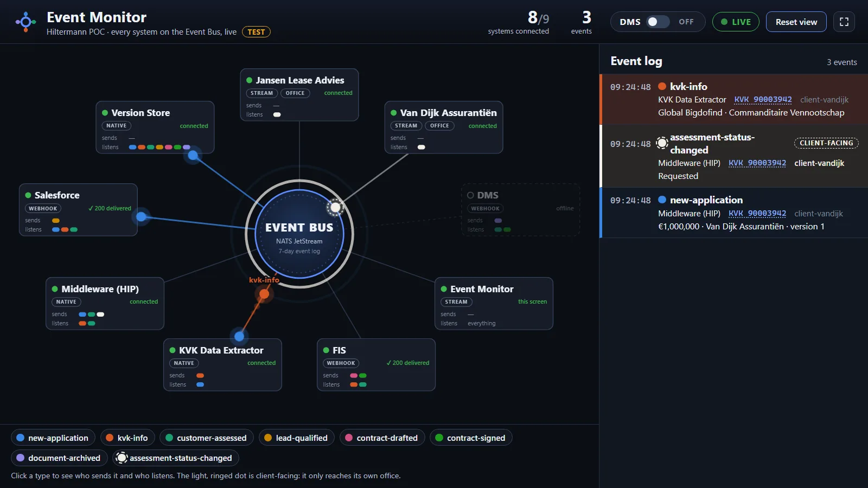Select the assessment-status-changed legend chip
868x488 pixels.
tap(176, 458)
